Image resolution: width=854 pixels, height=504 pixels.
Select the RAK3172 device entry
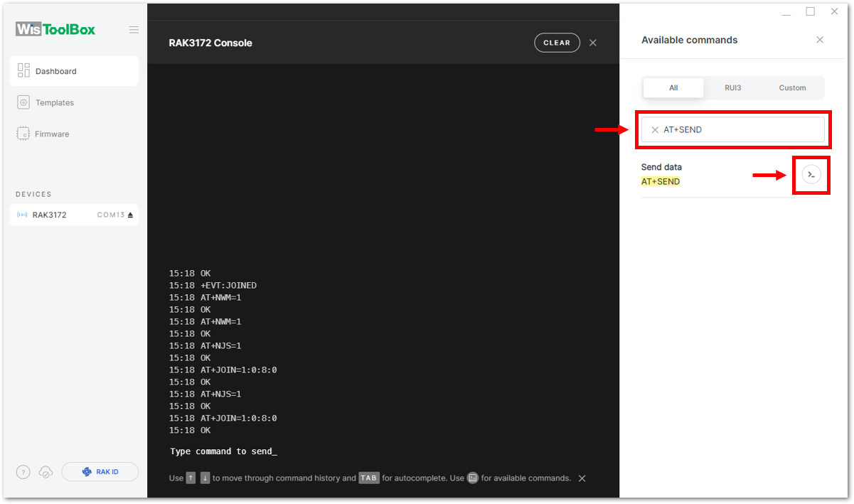tap(74, 215)
